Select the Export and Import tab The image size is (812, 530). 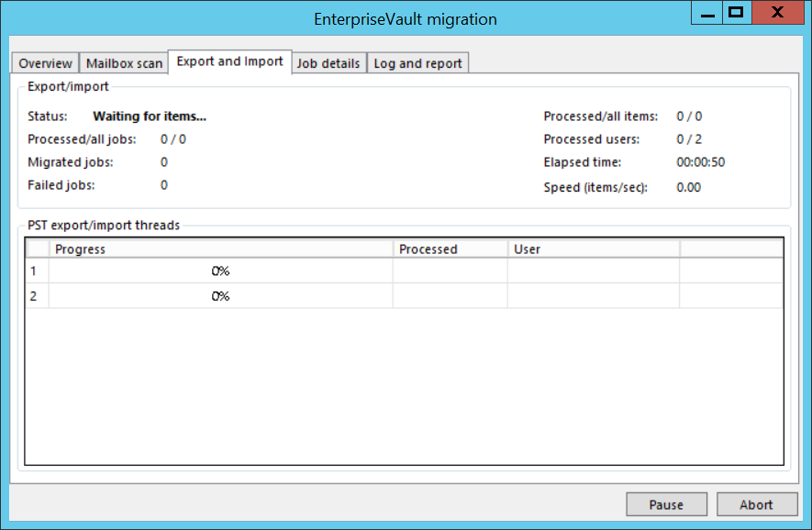[230, 61]
